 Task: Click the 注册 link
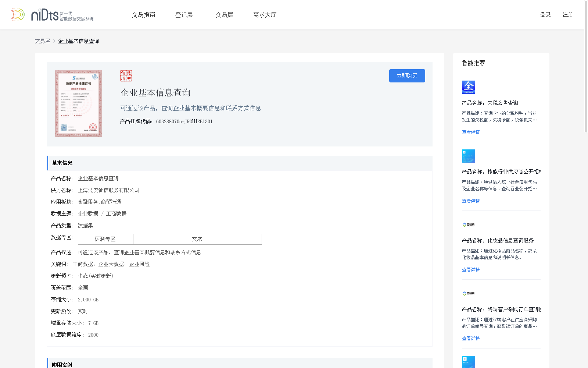tap(568, 15)
